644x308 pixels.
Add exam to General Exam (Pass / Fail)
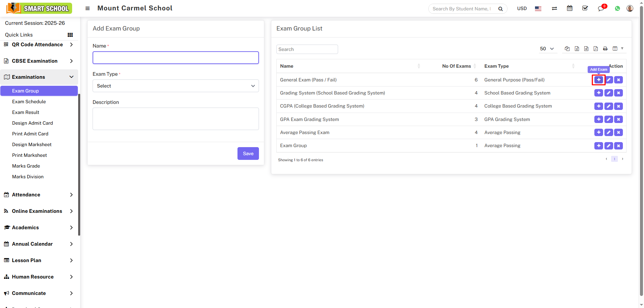point(598,80)
